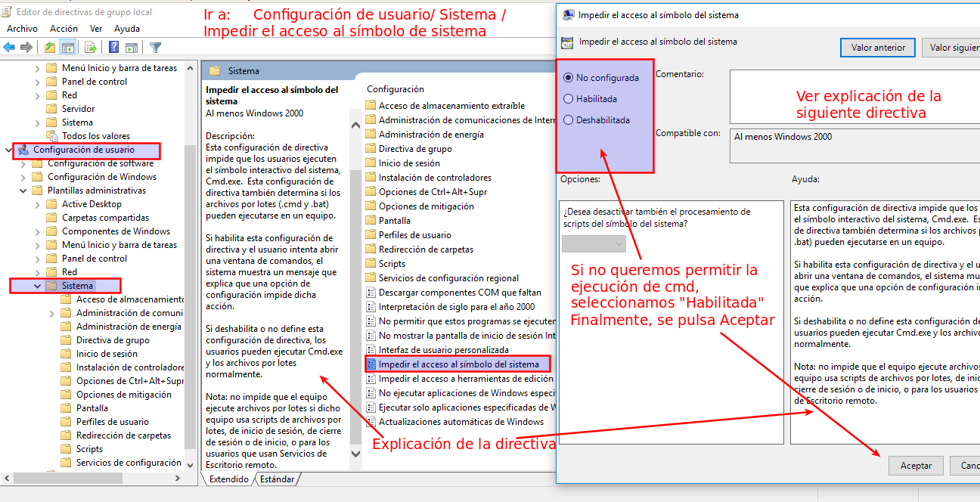
Task: Open the Ayuda menu
Action: (x=127, y=29)
